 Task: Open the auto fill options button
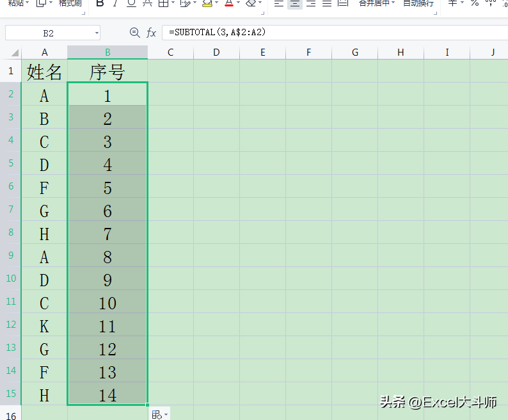(x=159, y=414)
